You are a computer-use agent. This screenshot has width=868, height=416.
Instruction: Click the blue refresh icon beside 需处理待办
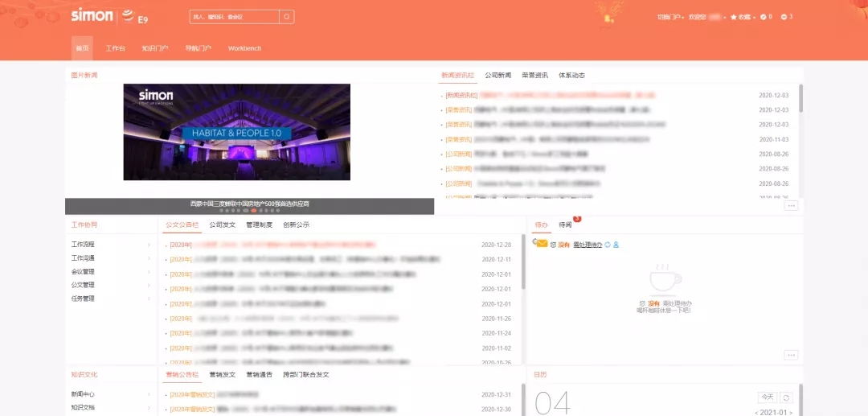coord(608,245)
